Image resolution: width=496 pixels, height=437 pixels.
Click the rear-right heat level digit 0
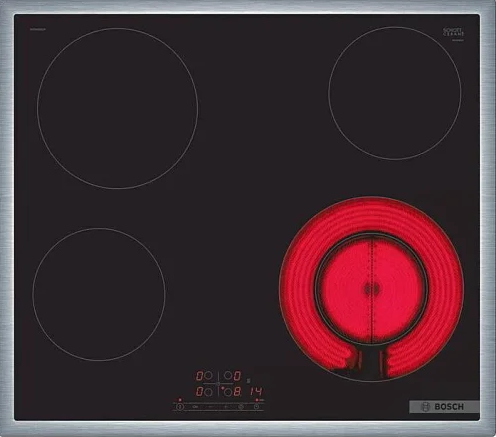point(237,375)
